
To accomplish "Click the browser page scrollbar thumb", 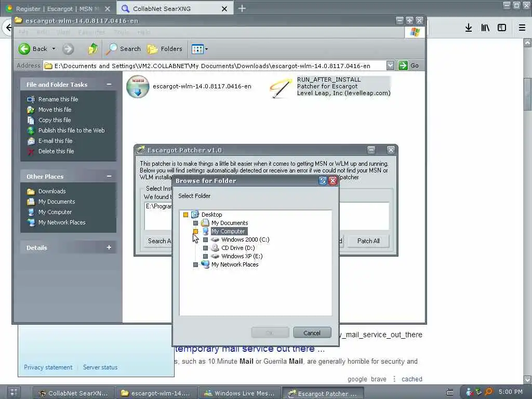I will (528, 94).
